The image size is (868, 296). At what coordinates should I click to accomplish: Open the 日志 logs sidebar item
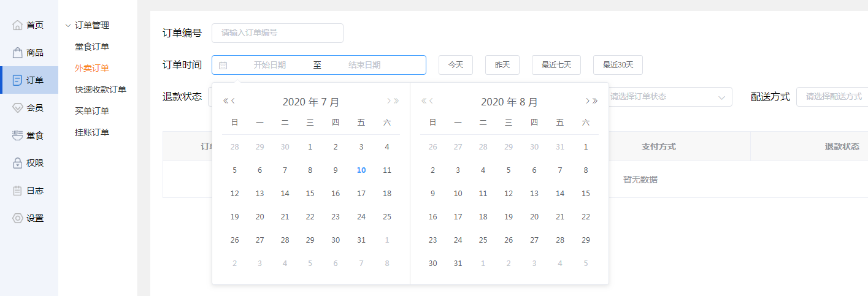(x=29, y=191)
